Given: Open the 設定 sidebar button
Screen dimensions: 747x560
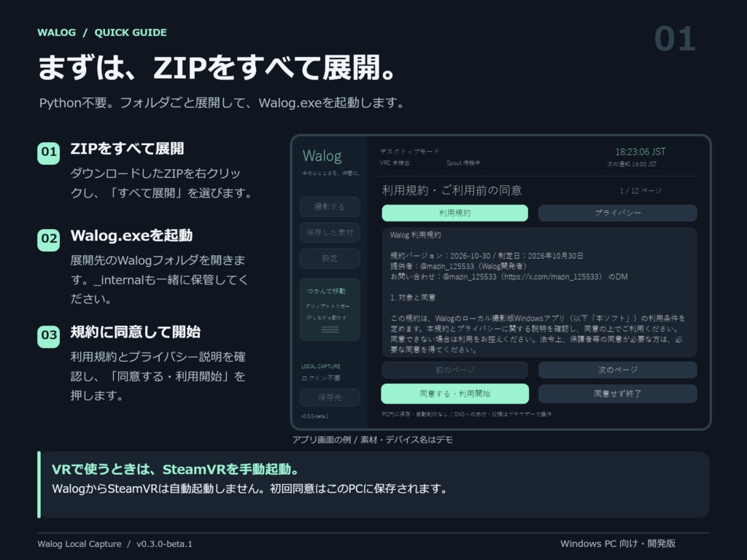Looking at the screenshot, I should 330,258.
